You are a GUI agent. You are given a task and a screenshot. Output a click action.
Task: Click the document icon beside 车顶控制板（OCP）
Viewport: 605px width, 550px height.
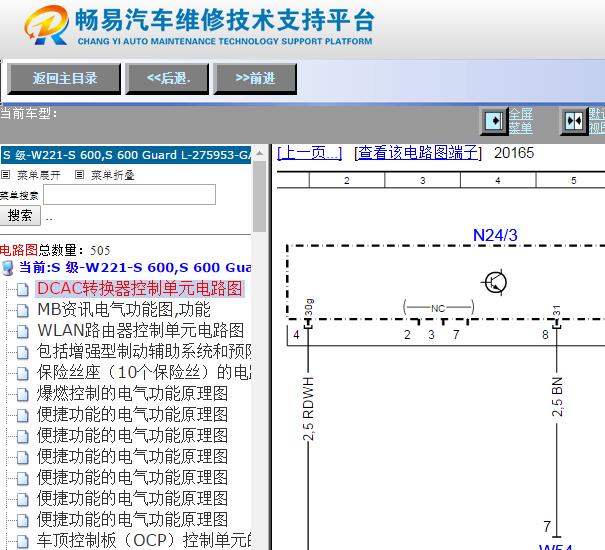[x=22, y=541]
